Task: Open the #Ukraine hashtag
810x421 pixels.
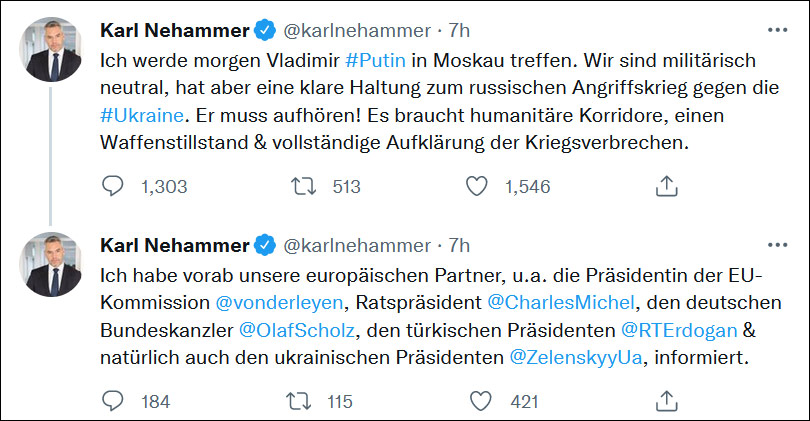Action: pos(137,116)
